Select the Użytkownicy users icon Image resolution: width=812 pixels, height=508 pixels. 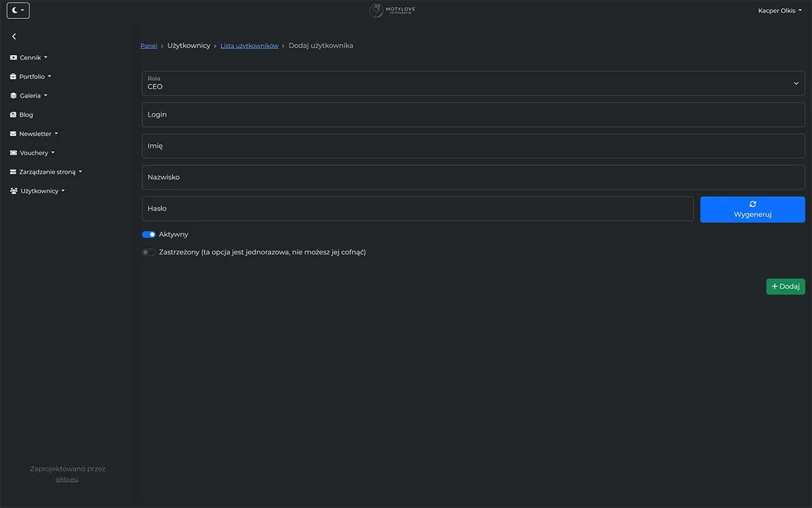coord(13,190)
